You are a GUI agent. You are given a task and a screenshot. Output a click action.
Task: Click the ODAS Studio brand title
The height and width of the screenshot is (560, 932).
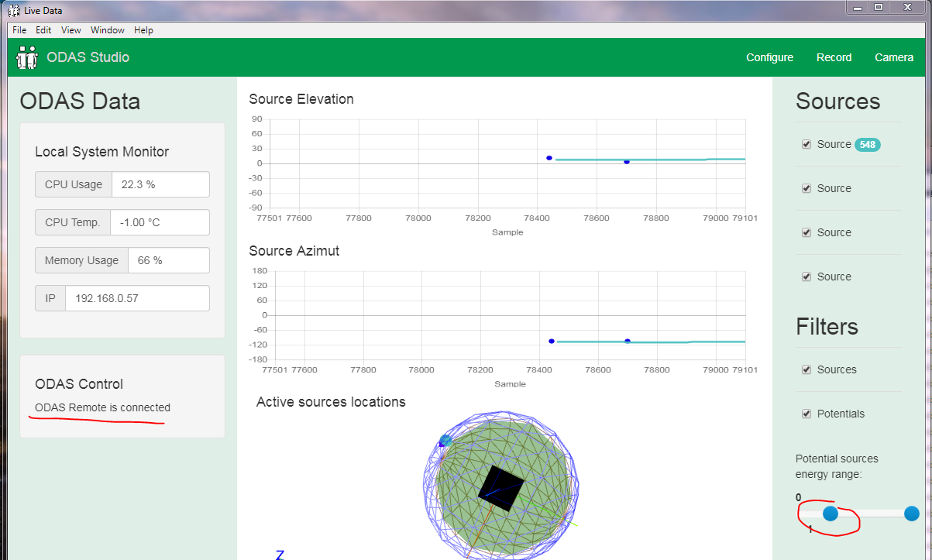coord(88,57)
